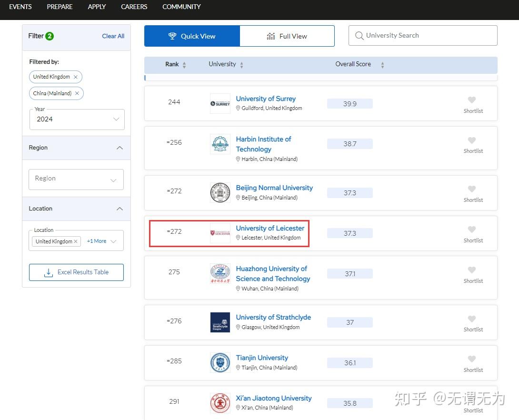The image size is (519, 420).
Task: Click the Excel download arrow icon
Action: (x=48, y=273)
